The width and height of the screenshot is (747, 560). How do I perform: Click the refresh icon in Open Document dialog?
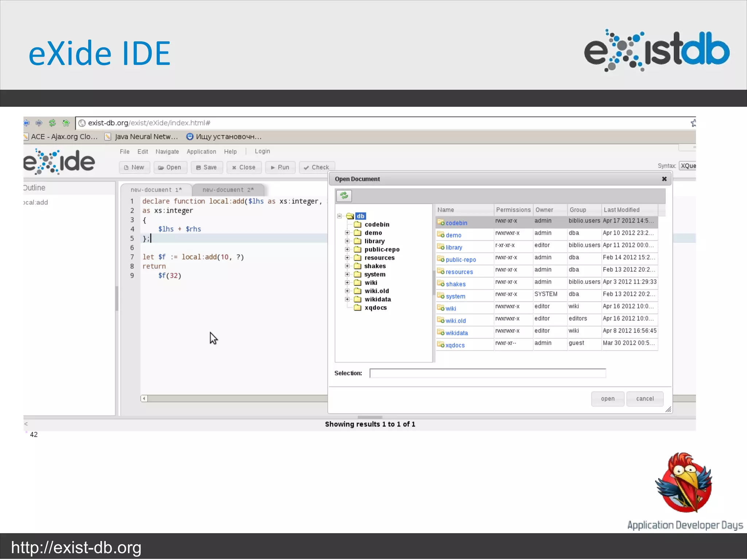344,196
